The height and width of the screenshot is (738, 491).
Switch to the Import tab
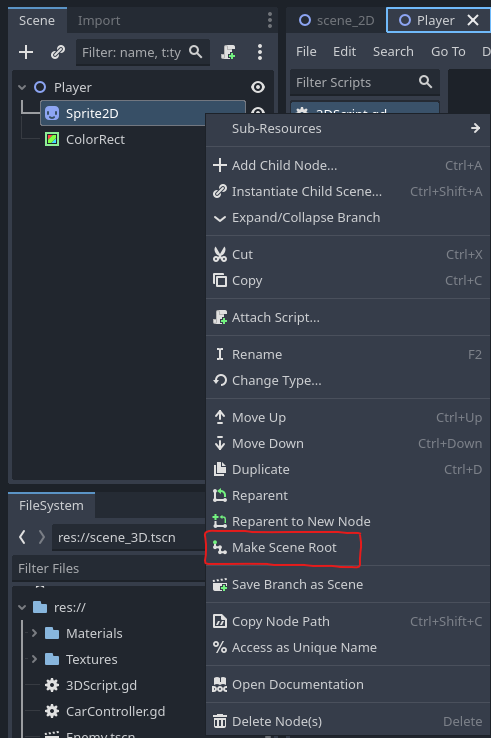99,20
